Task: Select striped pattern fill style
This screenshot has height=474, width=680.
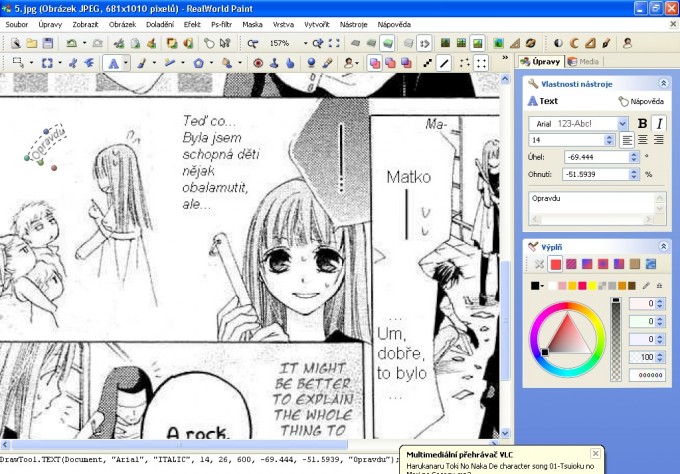Action: click(x=571, y=264)
